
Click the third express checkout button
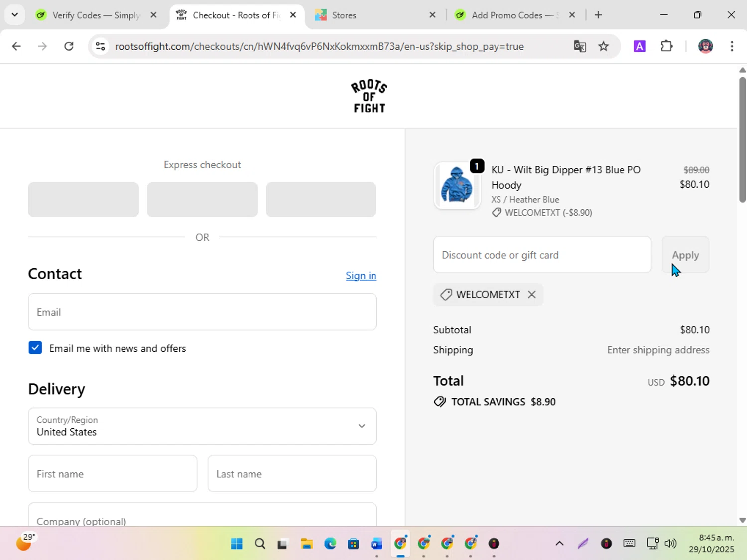click(x=321, y=199)
